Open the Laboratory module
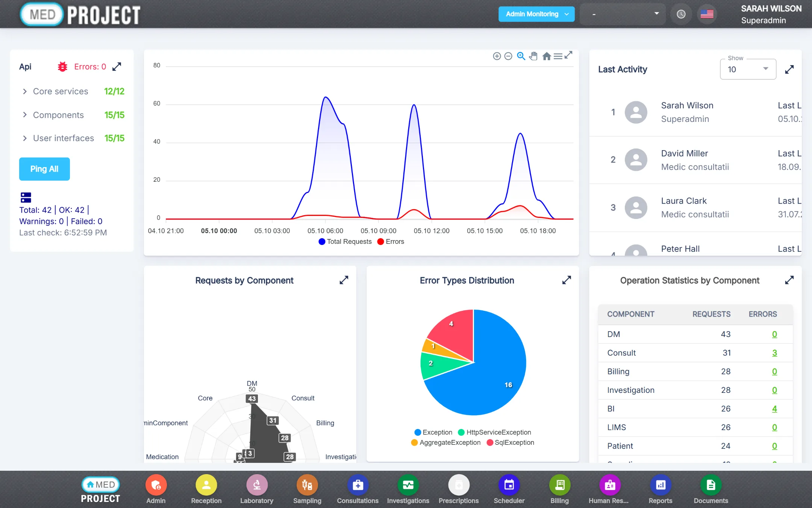The width and height of the screenshot is (812, 508). (x=257, y=490)
